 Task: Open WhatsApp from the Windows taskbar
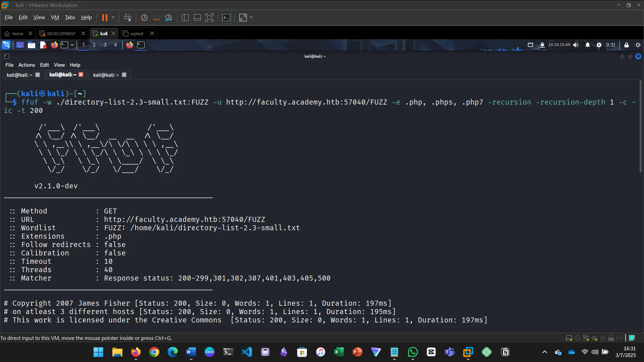coord(413,352)
